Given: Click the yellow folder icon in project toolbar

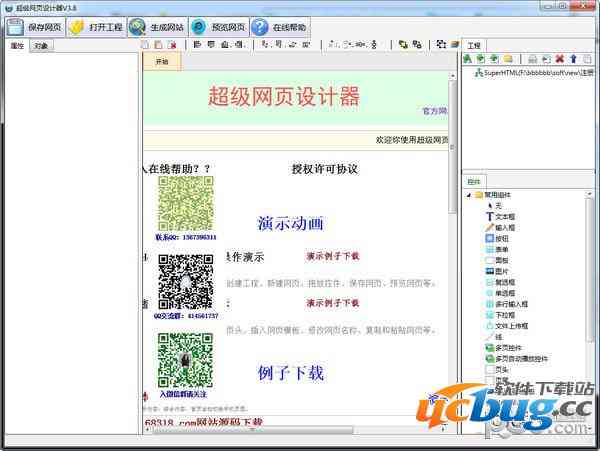Looking at the screenshot, I should click(x=508, y=59).
